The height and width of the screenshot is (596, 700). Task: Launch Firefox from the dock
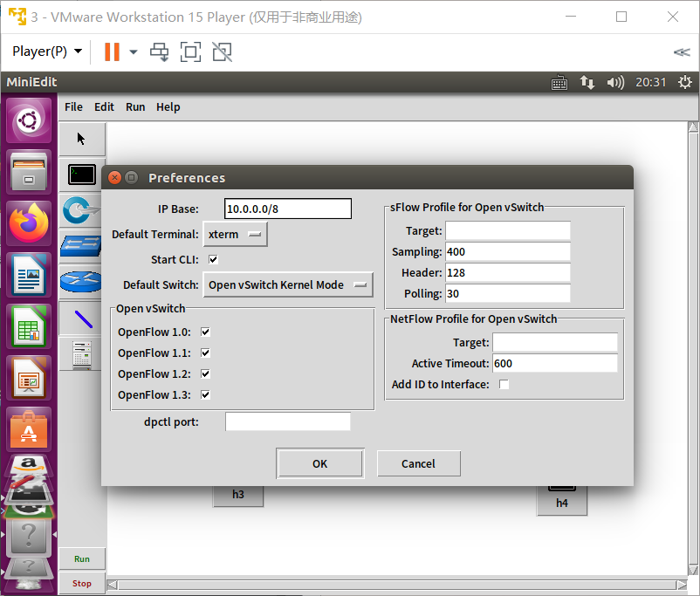(29, 223)
